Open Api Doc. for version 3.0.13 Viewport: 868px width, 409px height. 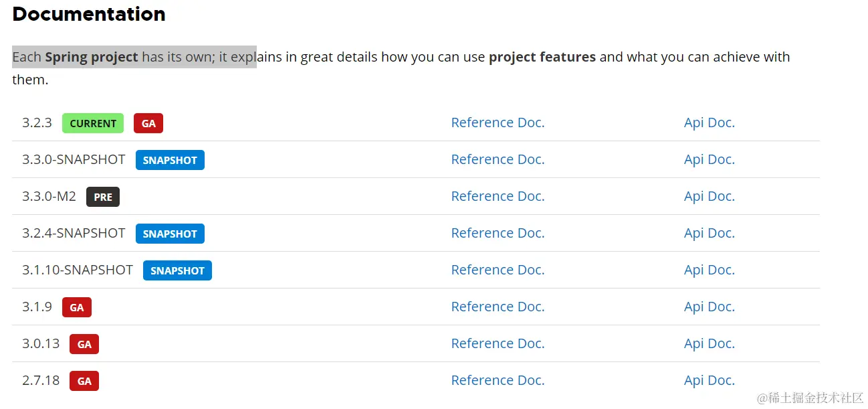pyautogui.click(x=709, y=343)
